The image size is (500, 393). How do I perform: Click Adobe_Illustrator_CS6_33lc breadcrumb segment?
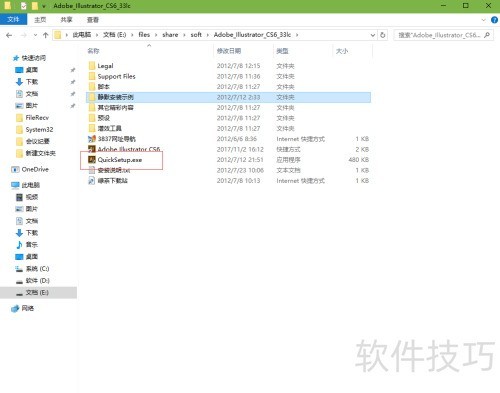(252, 35)
